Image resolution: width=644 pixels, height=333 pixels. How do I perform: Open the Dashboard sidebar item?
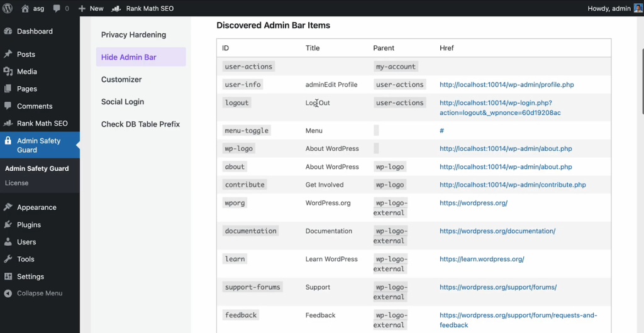pos(35,31)
